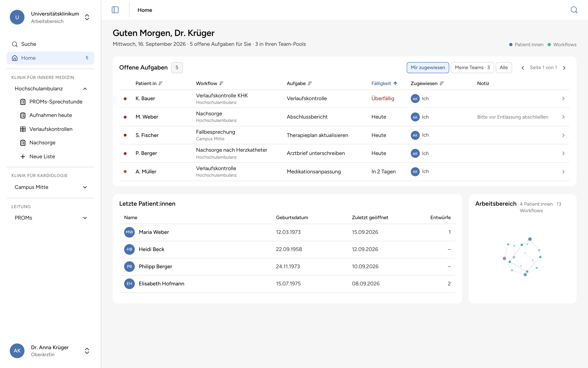Go to the next page of tasks
This screenshot has height=368, width=588.
point(564,68)
